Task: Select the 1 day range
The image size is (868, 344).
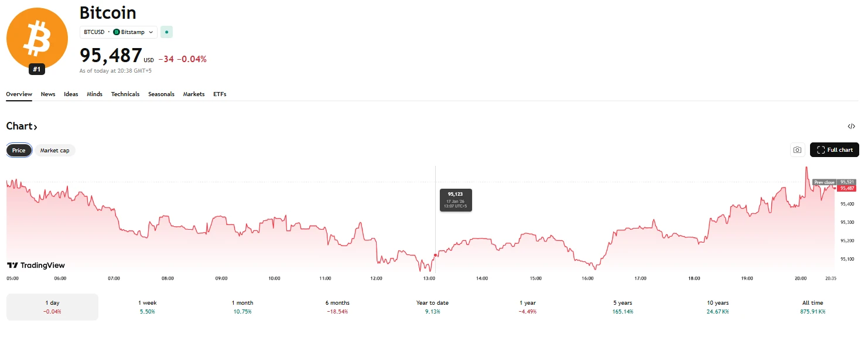Action: point(52,306)
